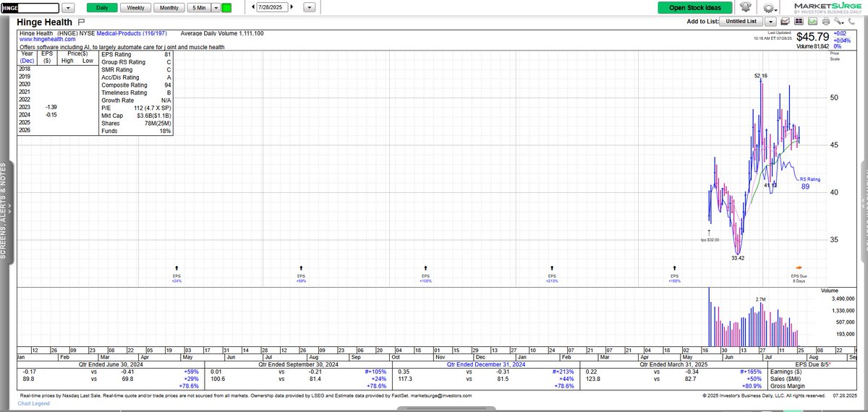
Task: Click the 2023 EPS -1.39 value
Action: 51,106
